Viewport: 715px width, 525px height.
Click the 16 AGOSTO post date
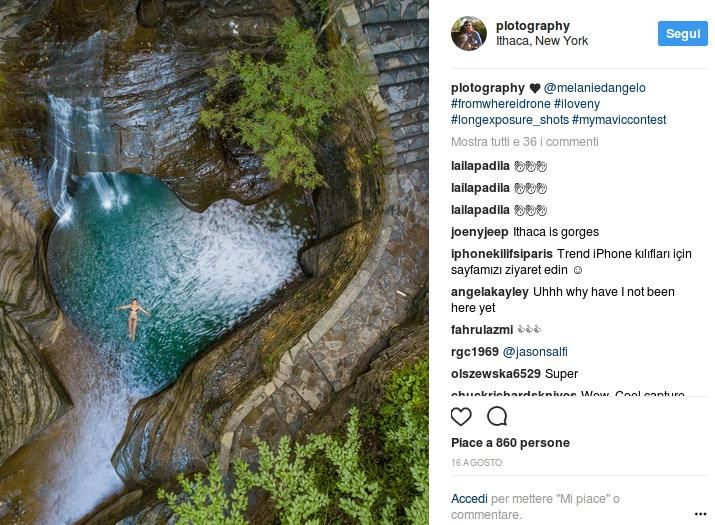pyautogui.click(x=476, y=463)
